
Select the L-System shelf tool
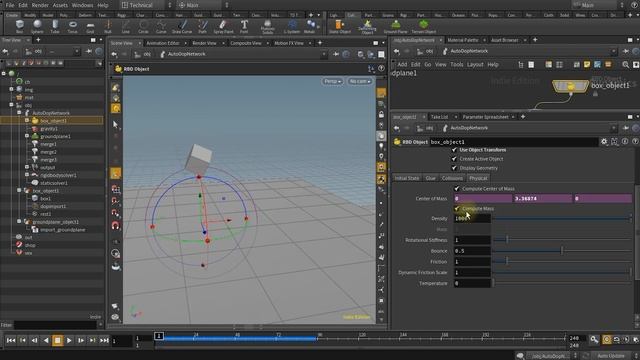tap(291, 27)
